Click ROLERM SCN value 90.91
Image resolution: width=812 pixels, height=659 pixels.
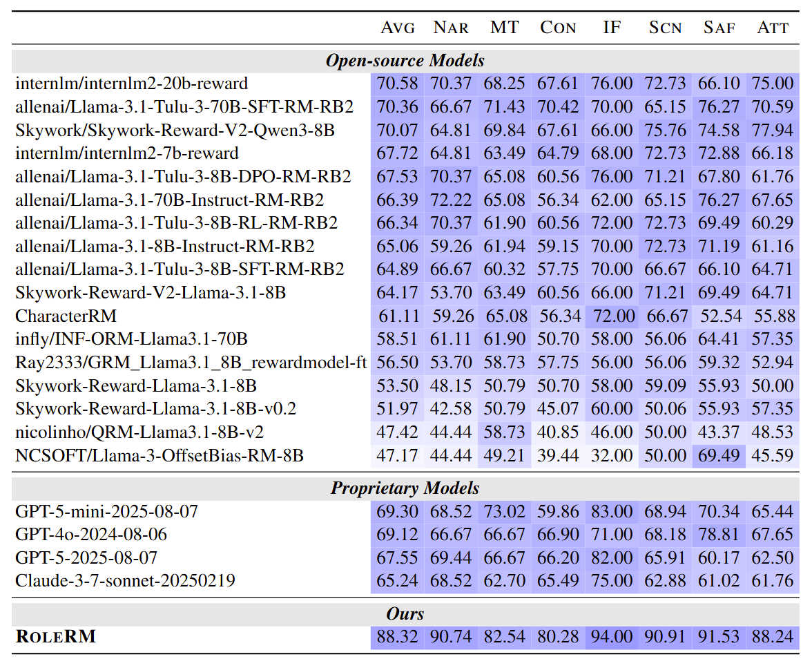tap(666, 637)
